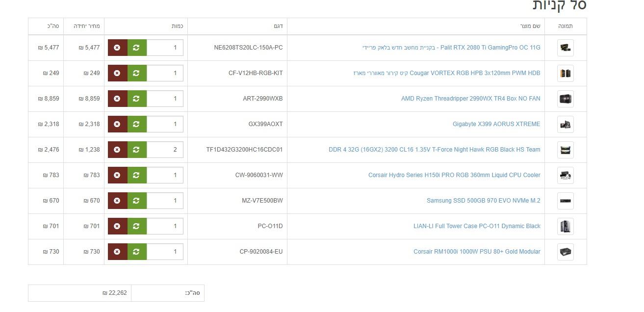Viewport: 644px width, 312px height.
Task: Open Samsung SSD 500GB 970 EVO link
Action: (484, 201)
